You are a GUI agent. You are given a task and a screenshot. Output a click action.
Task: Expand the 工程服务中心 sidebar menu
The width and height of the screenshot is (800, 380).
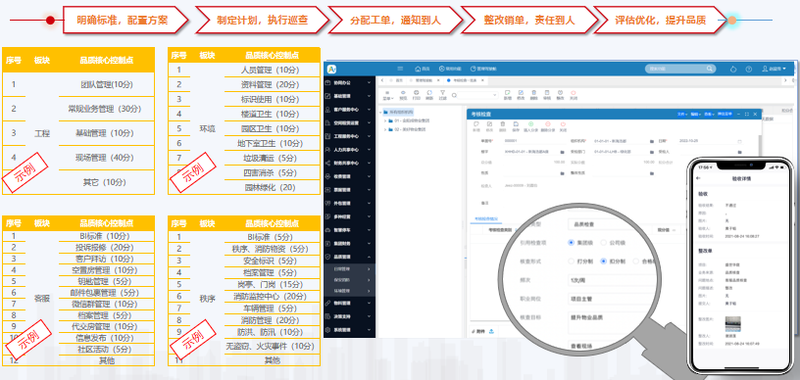349,136
